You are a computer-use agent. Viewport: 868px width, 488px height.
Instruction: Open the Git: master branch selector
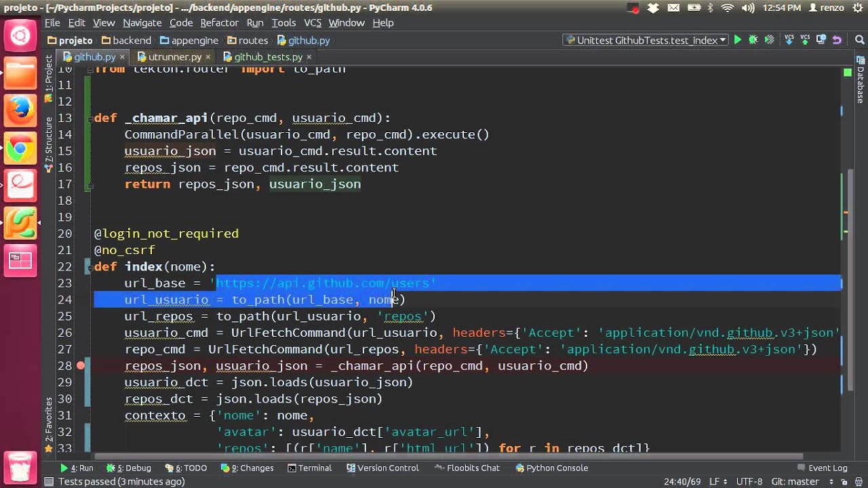pyautogui.click(x=800, y=482)
